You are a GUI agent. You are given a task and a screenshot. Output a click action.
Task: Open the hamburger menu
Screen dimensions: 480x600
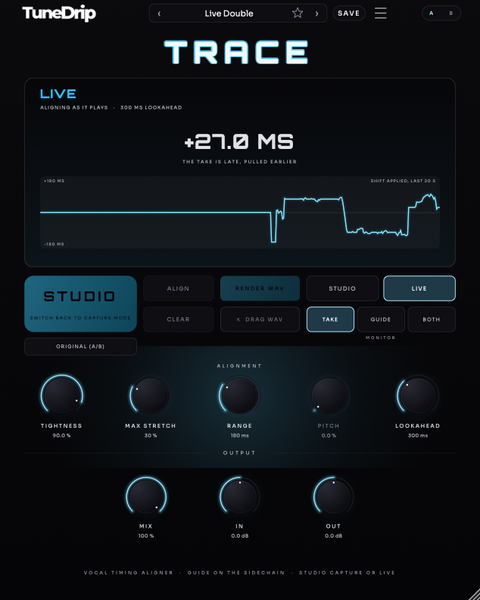pos(380,13)
